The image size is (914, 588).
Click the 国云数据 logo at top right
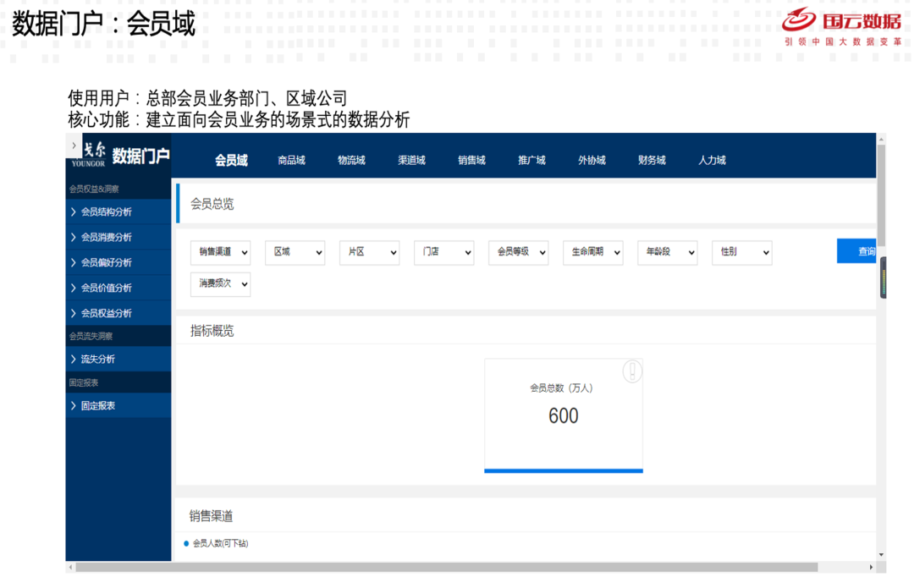[841, 25]
